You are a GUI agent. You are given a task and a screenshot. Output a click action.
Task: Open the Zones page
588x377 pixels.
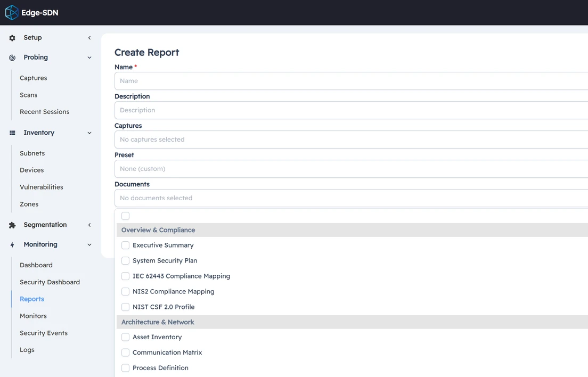click(29, 204)
